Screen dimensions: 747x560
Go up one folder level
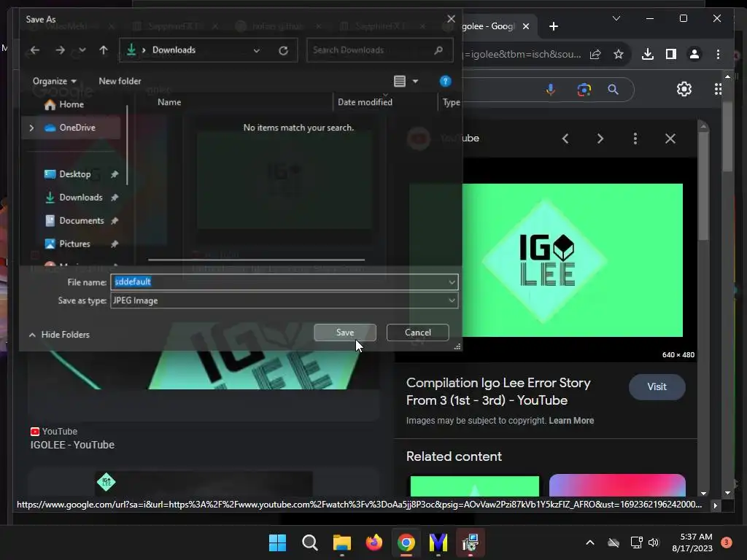click(104, 50)
